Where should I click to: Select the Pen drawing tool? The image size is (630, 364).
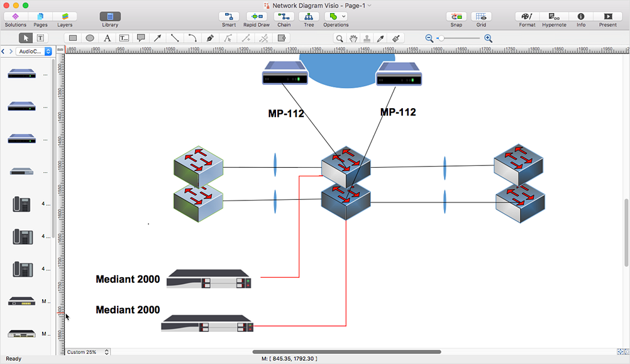tap(210, 38)
